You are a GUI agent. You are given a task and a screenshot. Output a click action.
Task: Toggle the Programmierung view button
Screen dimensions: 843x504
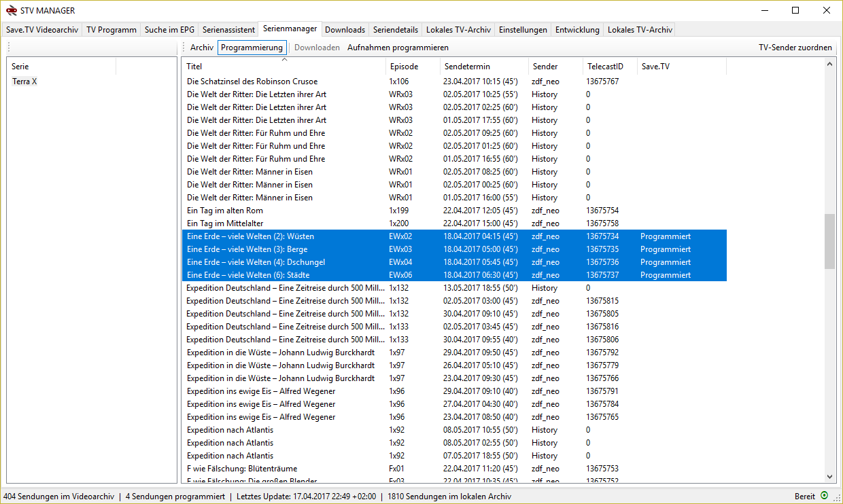(x=252, y=48)
